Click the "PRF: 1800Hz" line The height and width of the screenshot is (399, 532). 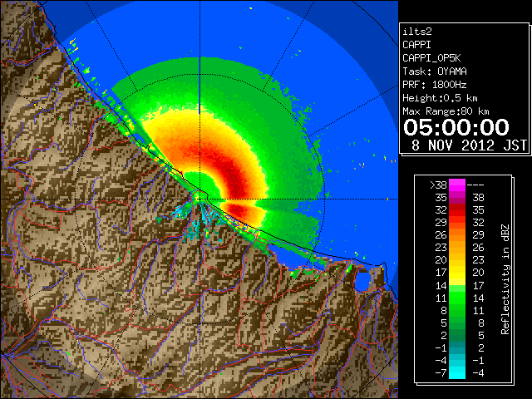click(435, 85)
